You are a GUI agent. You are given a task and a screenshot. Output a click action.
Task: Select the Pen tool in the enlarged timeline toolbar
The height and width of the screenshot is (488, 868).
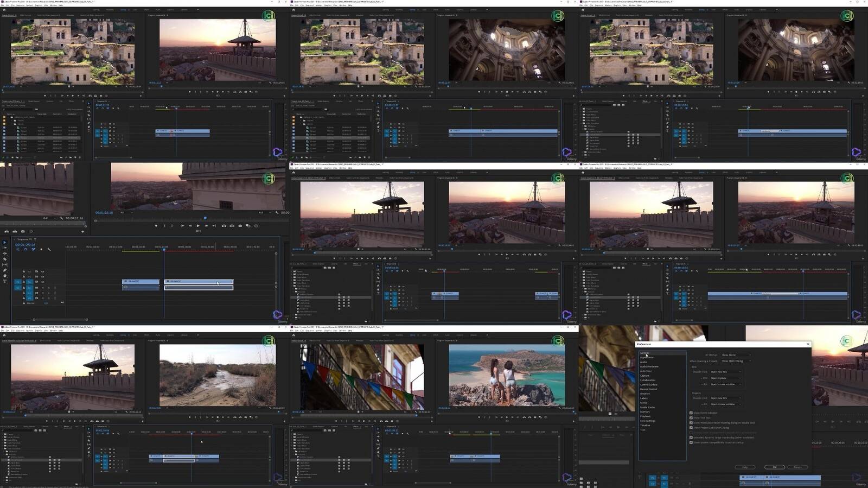coord(5,270)
